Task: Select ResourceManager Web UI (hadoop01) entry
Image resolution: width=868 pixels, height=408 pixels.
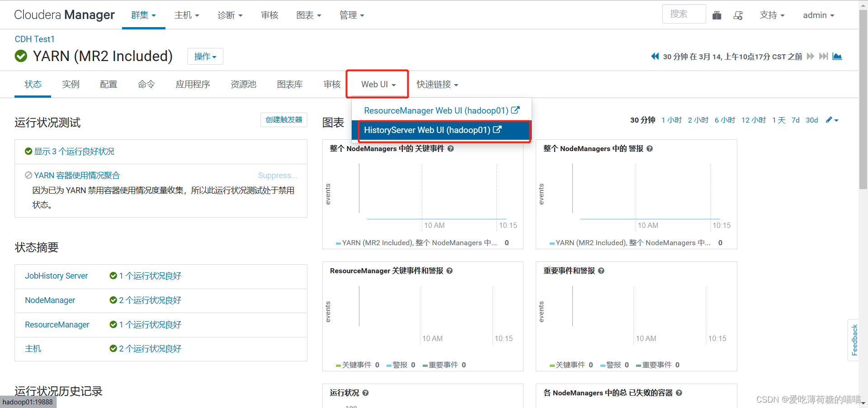Action: (x=442, y=110)
